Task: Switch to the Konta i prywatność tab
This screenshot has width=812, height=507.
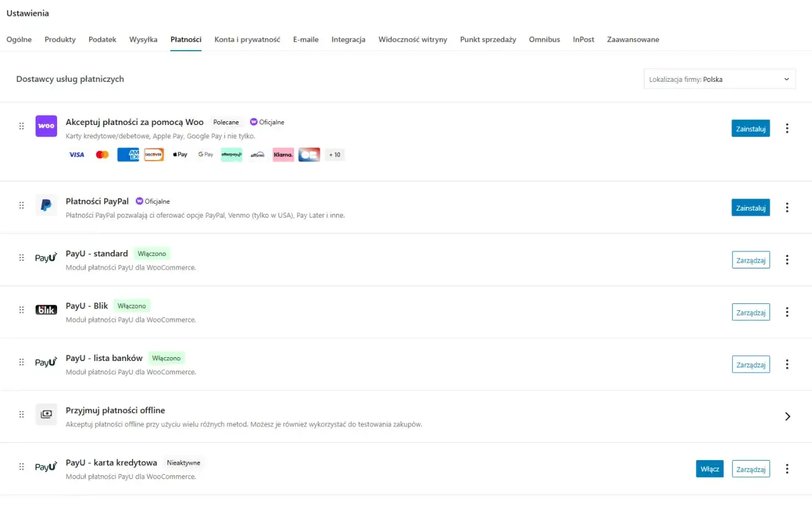Action: (x=247, y=39)
